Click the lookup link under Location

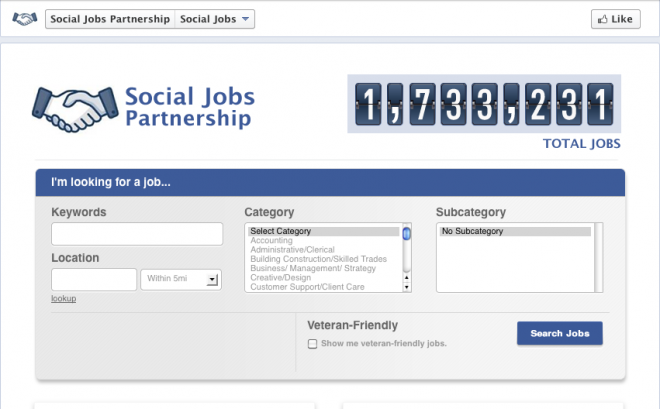tap(64, 298)
